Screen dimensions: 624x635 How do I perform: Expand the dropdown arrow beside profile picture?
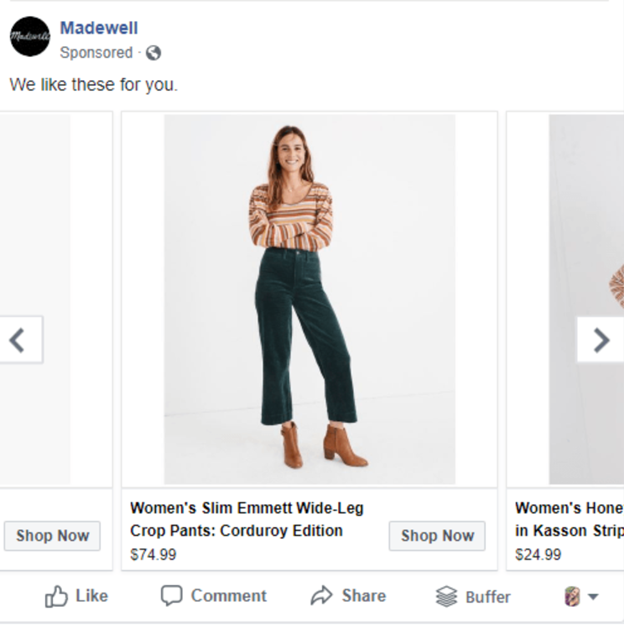(x=593, y=597)
